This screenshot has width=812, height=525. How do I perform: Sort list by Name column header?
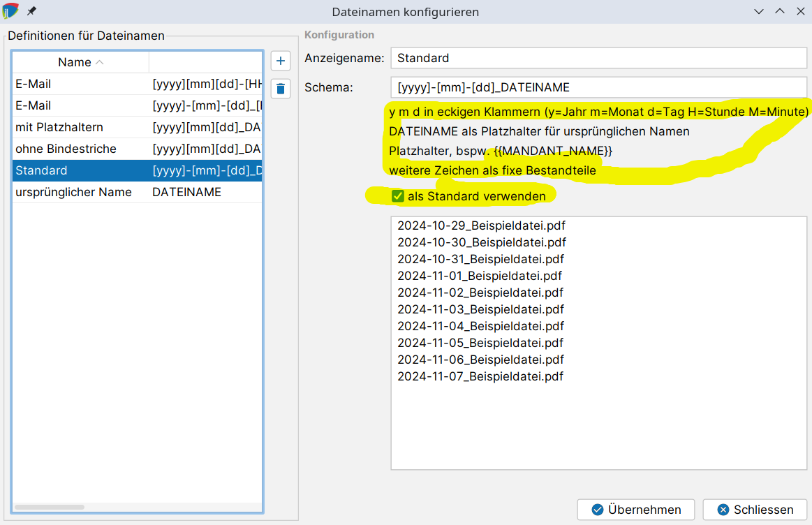tap(80, 62)
